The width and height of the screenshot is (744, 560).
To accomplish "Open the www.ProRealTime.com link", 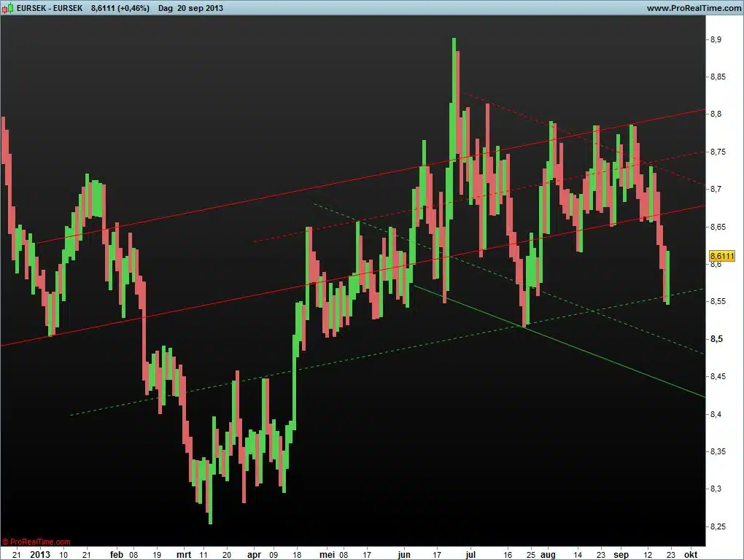I will point(692,8).
